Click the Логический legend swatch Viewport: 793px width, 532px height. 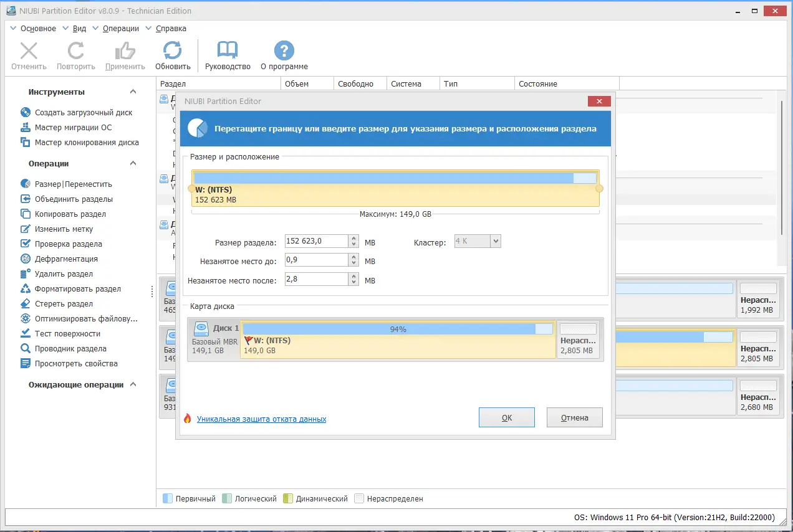point(227,498)
